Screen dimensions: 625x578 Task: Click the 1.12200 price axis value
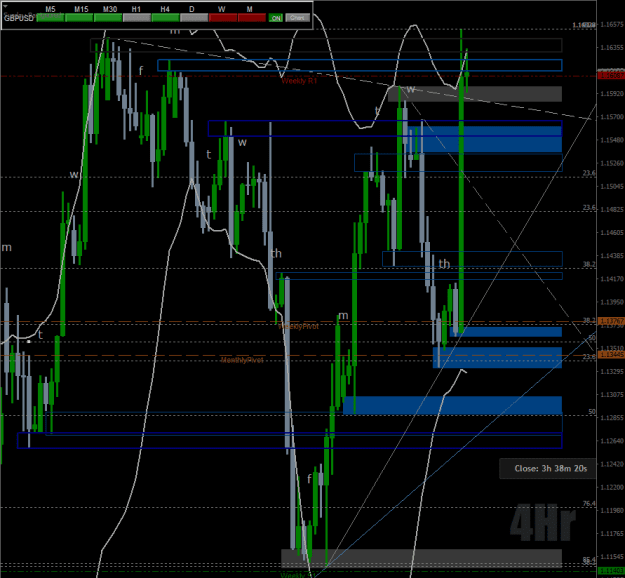coord(612,487)
